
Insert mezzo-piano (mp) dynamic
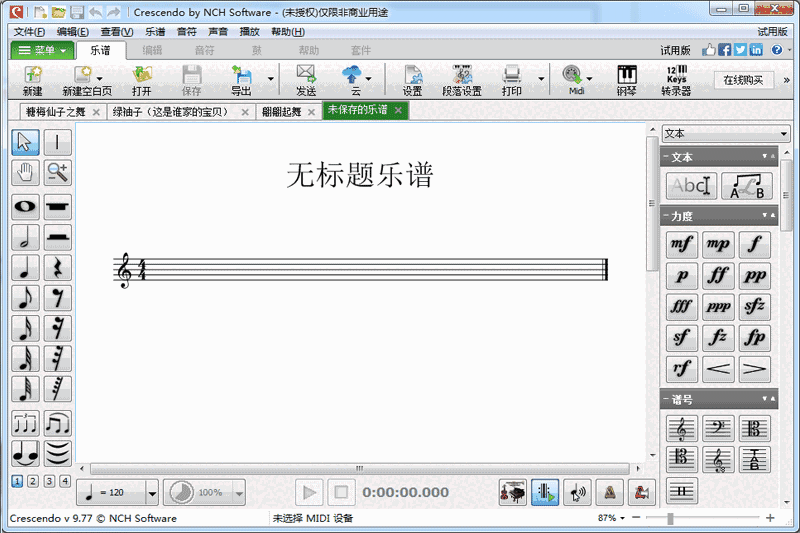pyautogui.click(x=718, y=244)
